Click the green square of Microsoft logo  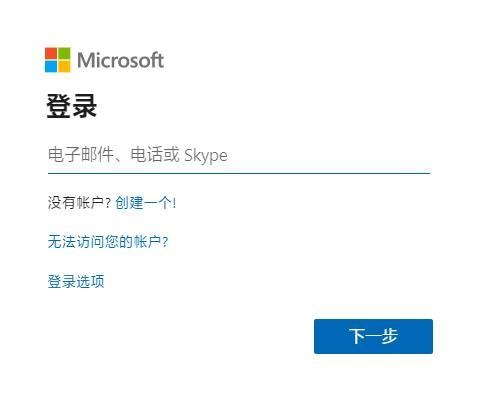pos(64,54)
